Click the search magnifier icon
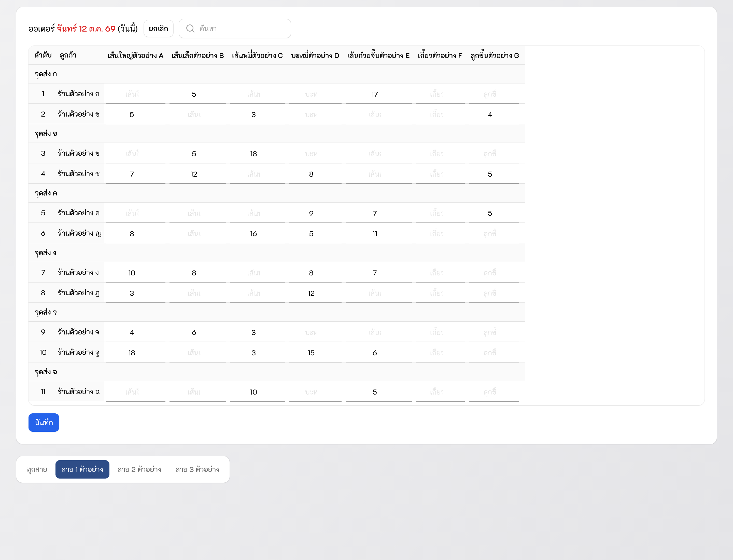The height and width of the screenshot is (560, 733). (x=190, y=29)
